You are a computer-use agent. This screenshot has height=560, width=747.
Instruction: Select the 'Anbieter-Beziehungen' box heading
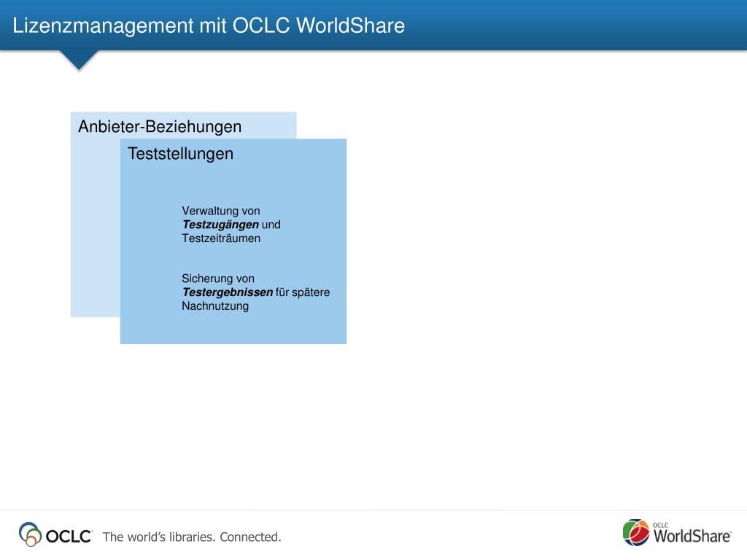tap(160, 127)
